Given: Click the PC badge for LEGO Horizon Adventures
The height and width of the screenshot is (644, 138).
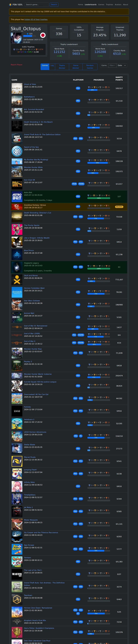Looking at the screenshot, I should point(81,436).
